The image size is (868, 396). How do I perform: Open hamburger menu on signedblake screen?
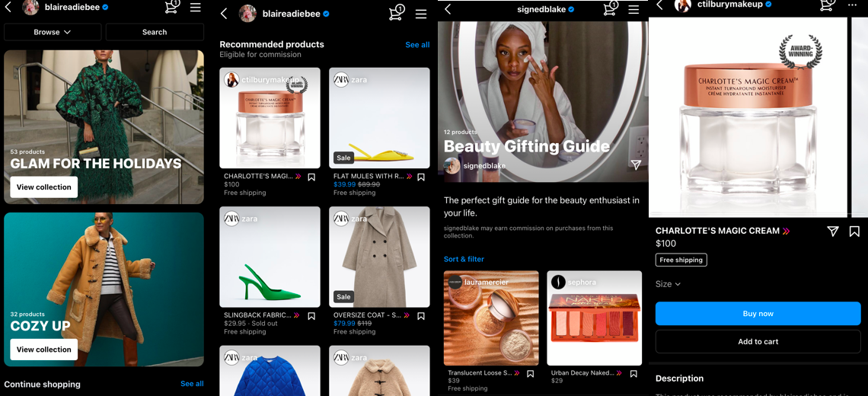[x=633, y=9]
